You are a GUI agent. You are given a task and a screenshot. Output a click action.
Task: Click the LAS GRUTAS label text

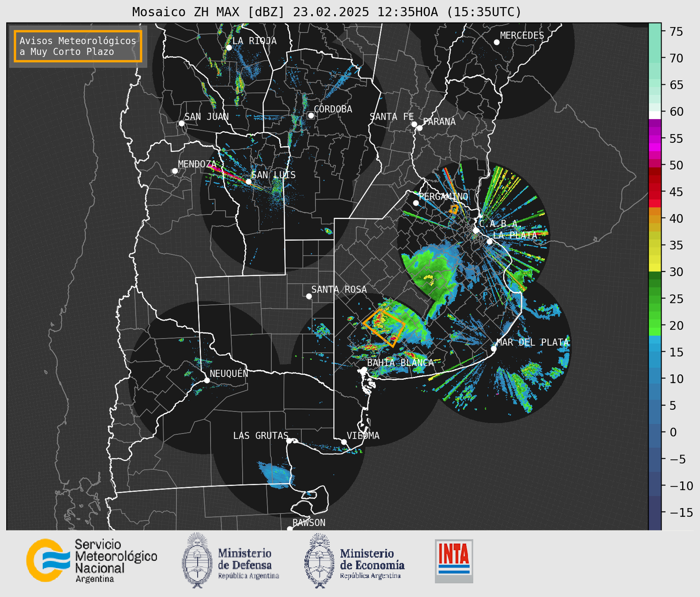click(261, 436)
